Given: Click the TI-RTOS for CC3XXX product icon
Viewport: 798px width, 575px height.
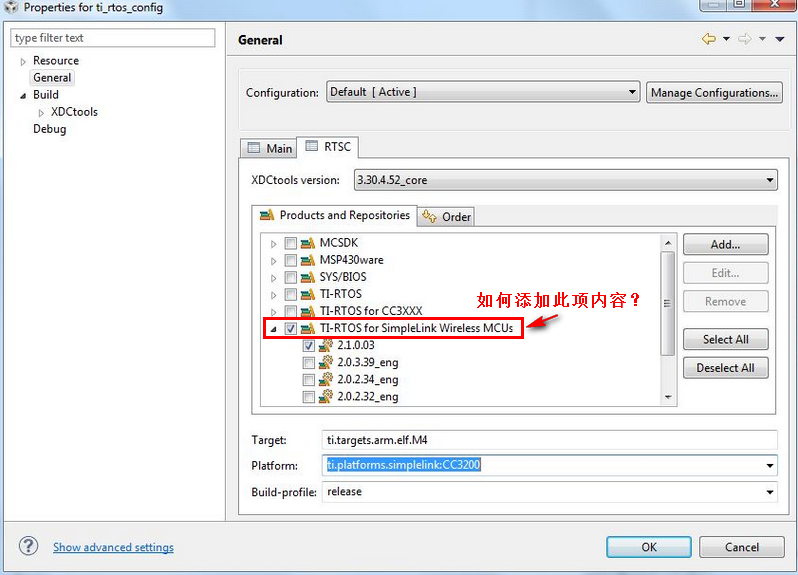Looking at the screenshot, I should pyautogui.click(x=307, y=311).
